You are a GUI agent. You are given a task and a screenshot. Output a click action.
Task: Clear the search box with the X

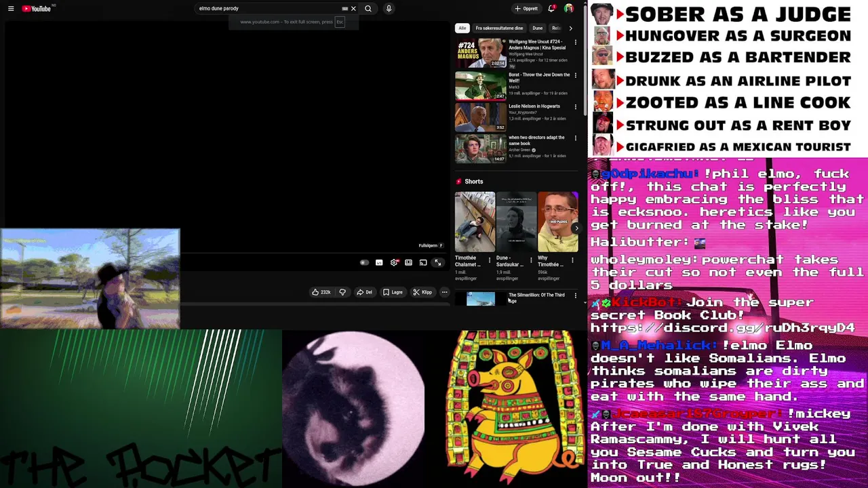click(x=353, y=9)
